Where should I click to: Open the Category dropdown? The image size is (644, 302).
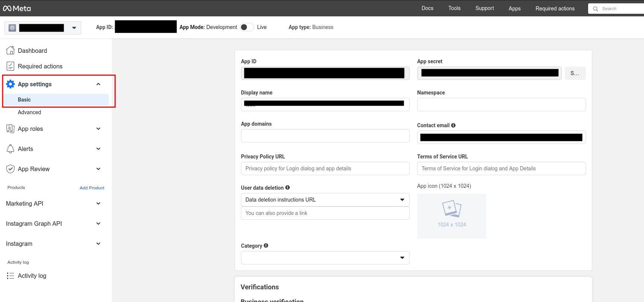(325, 258)
